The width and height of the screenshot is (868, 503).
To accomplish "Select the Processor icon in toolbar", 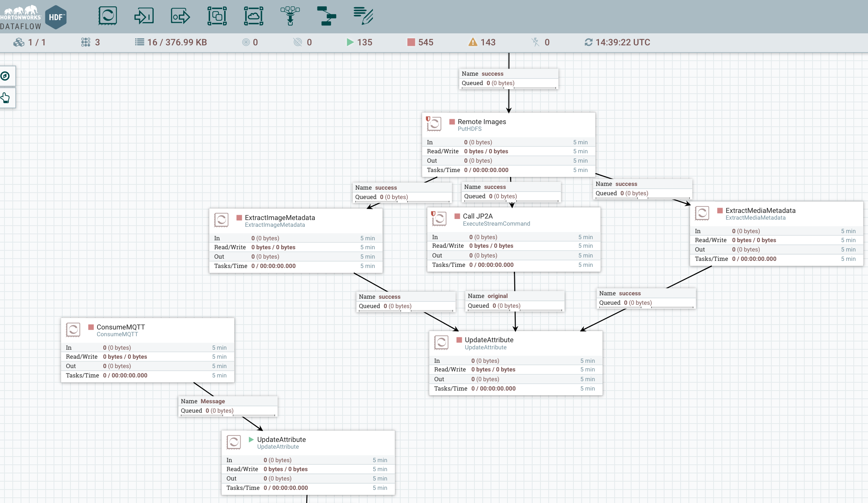I will click(x=108, y=16).
